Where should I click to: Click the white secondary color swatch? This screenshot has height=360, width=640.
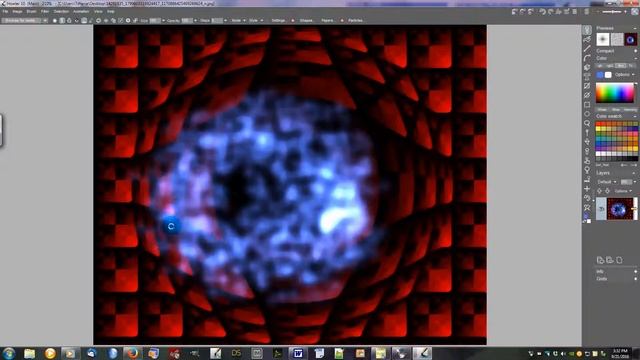608,75
